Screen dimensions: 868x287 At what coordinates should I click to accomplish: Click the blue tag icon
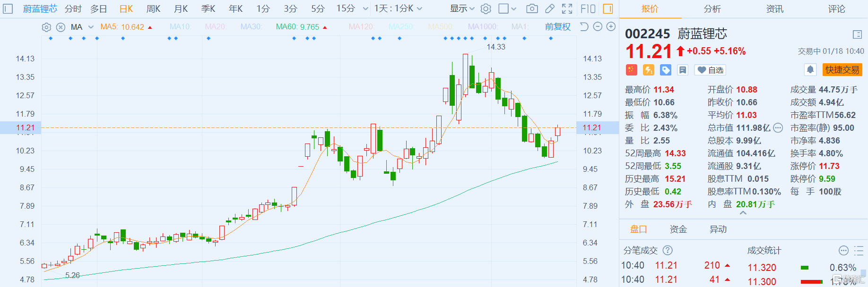[666, 70]
